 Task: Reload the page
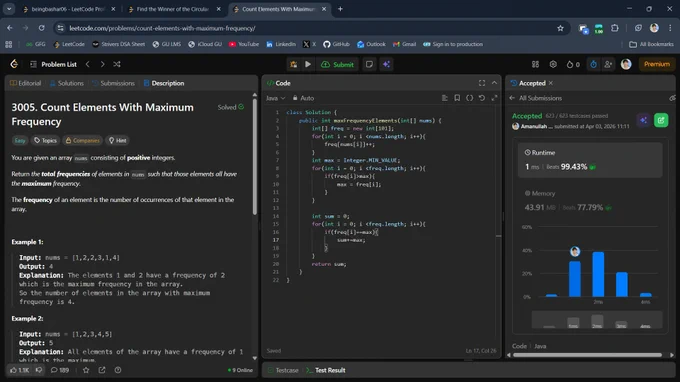tap(42, 28)
